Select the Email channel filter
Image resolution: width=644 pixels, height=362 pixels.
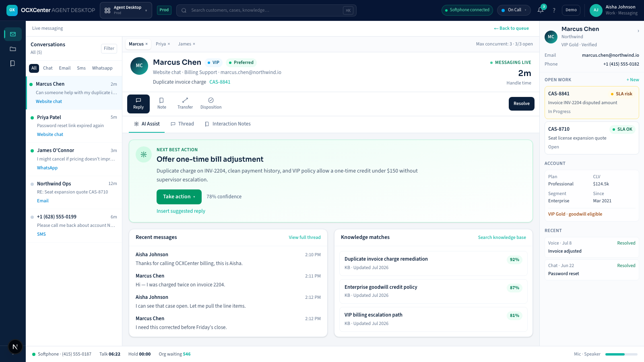click(65, 68)
